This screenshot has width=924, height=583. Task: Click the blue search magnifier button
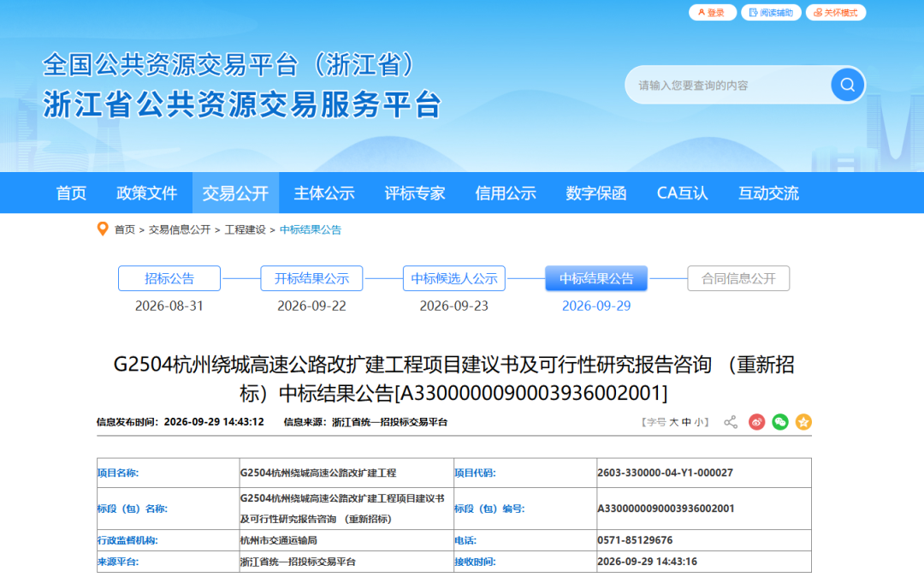click(847, 85)
